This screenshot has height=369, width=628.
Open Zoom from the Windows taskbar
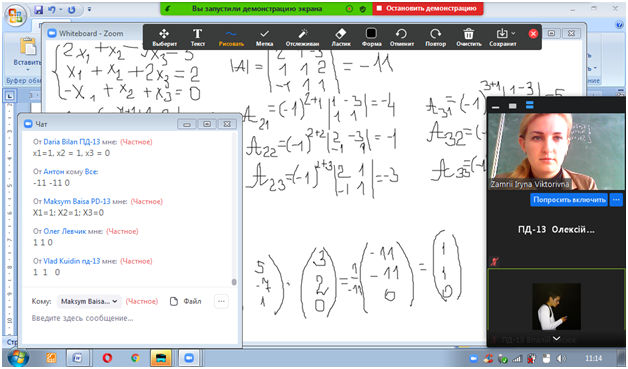click(189, 358)
